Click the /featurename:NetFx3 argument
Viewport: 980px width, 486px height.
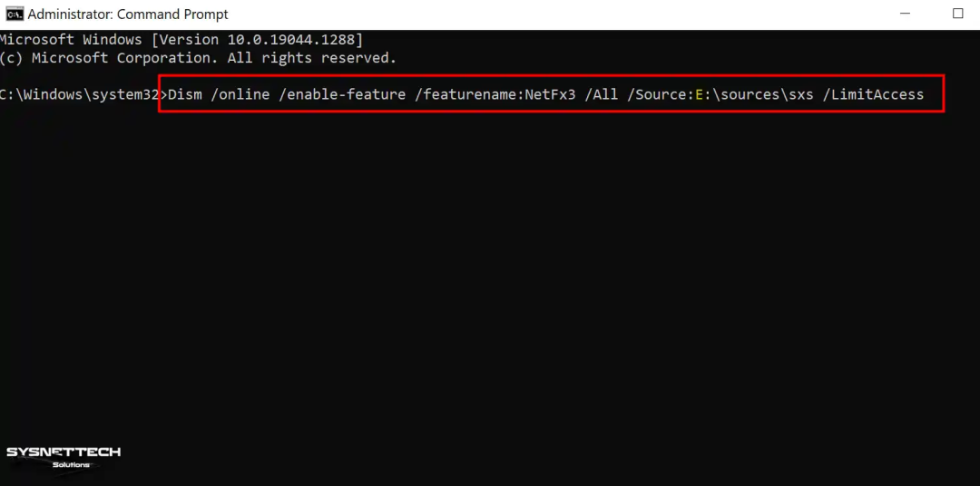click(x=495, y=94)
